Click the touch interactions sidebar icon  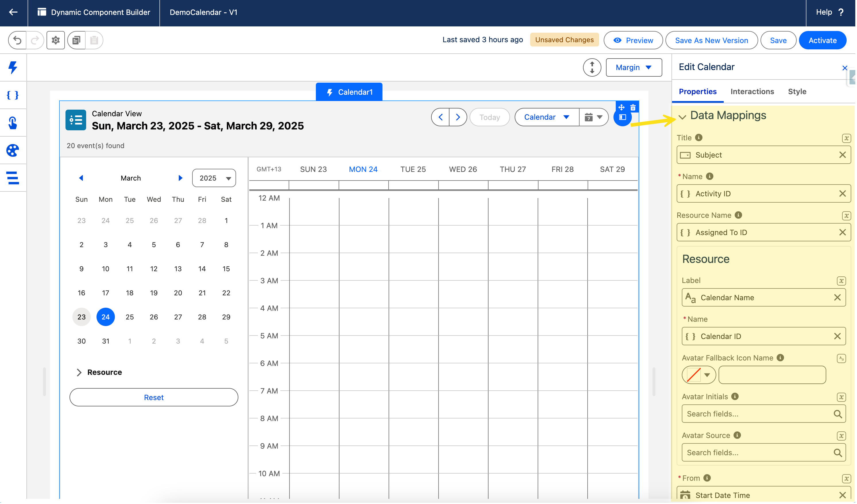(13, 123)
